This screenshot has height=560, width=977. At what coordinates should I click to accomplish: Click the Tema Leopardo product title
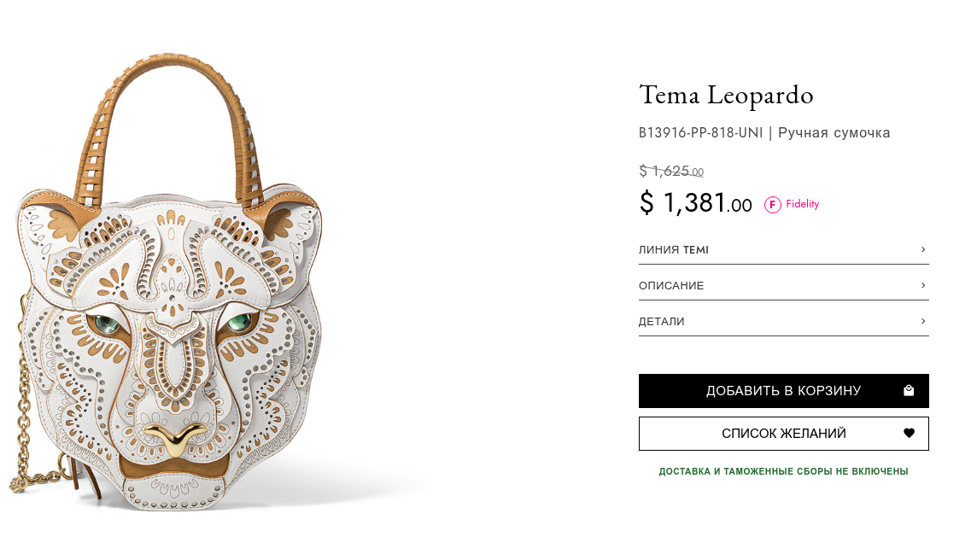click(726, 95)
